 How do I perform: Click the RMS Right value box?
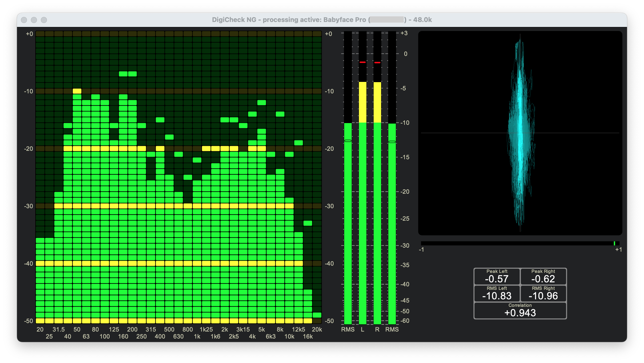click(x=543, y=293)
